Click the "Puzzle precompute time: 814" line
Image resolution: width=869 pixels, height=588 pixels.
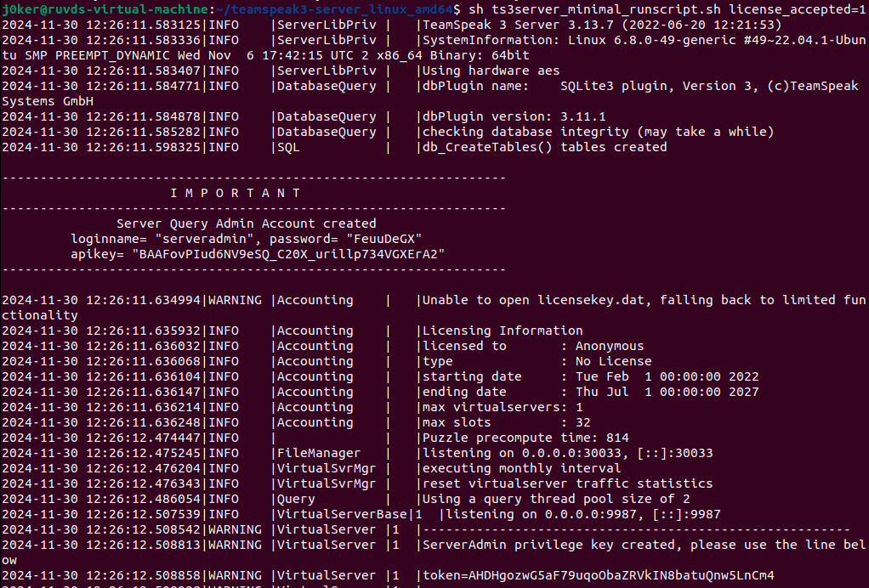[x=526, y=438]
